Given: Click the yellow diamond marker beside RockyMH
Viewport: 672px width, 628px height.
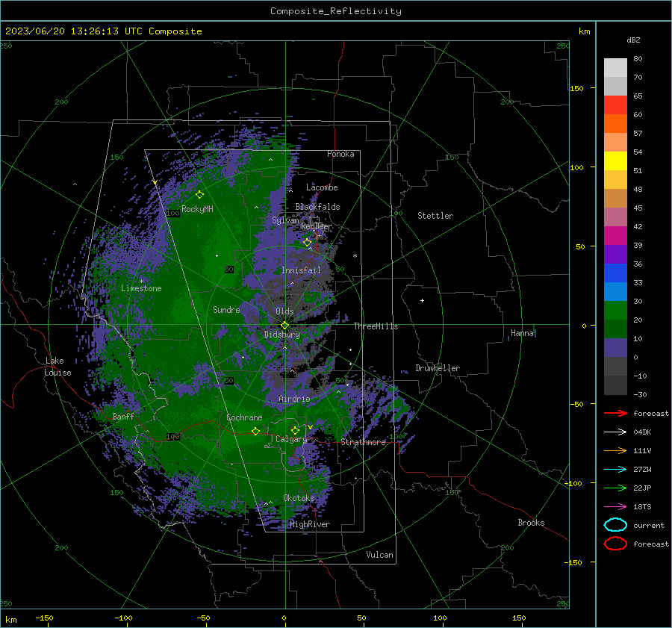Looking at the screenshot, I should point(199,195).
